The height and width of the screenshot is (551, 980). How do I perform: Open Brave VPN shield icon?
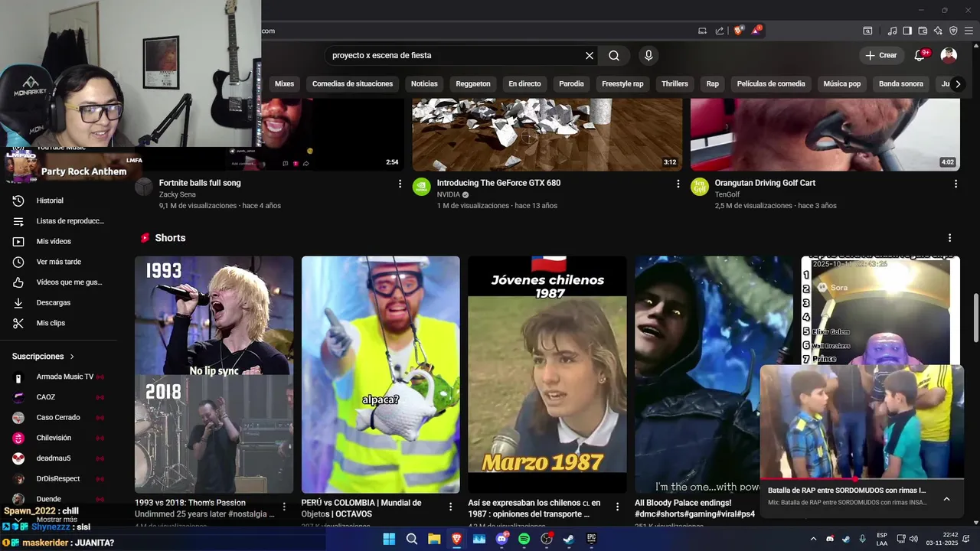953,31
